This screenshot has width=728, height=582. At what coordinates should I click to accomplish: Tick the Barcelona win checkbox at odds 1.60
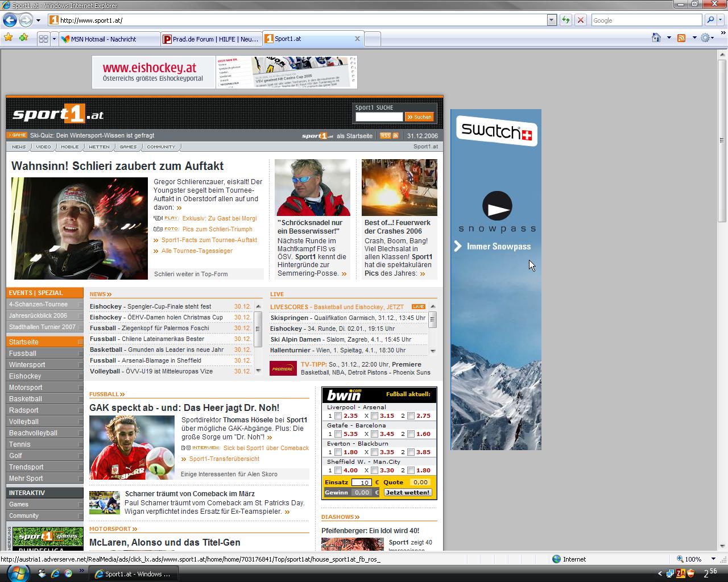click(x=411, y=434)
